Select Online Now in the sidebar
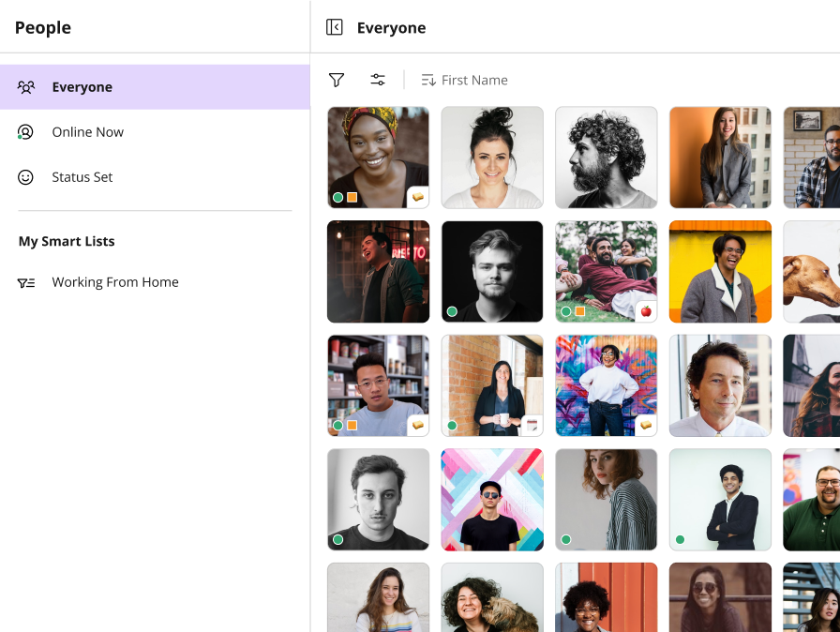The height and width of the screenshot is (632, 840). click(x=155, y=132)
